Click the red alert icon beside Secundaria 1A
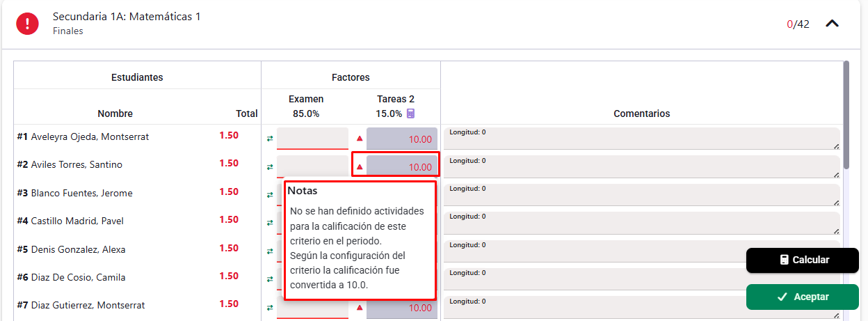The image size is (868, 321). (x=28, y=24)
